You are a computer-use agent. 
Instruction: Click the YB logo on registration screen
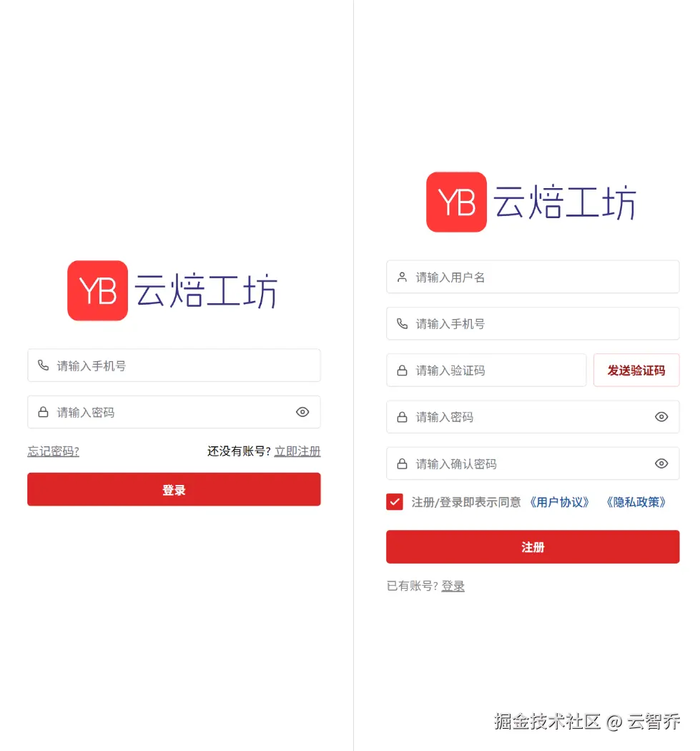456,202
